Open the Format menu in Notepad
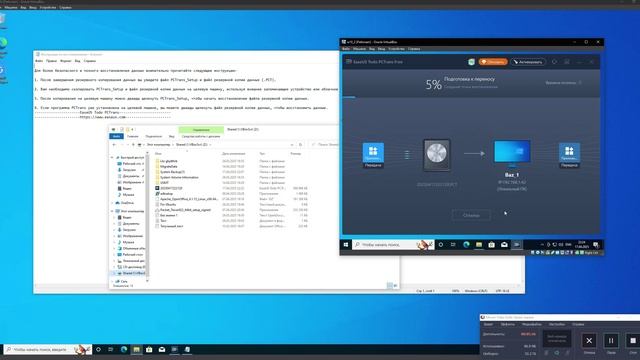Screen dimensions: 640x360 coord(66,61)
